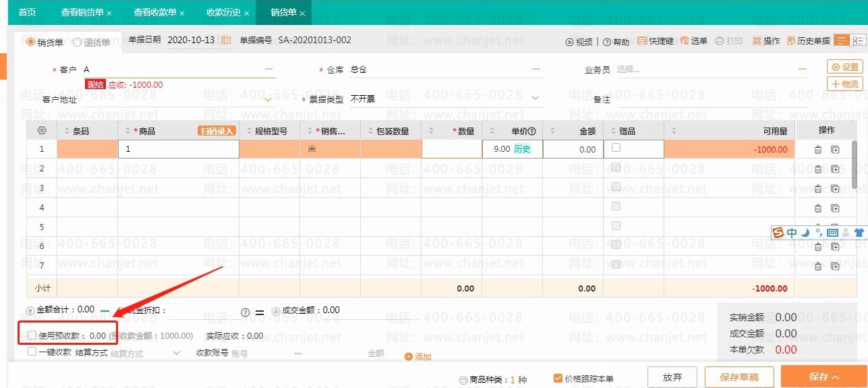This screenshot has height=388, width=868.
Task: Click the 扫码录入 button
Action: point(216,131)
